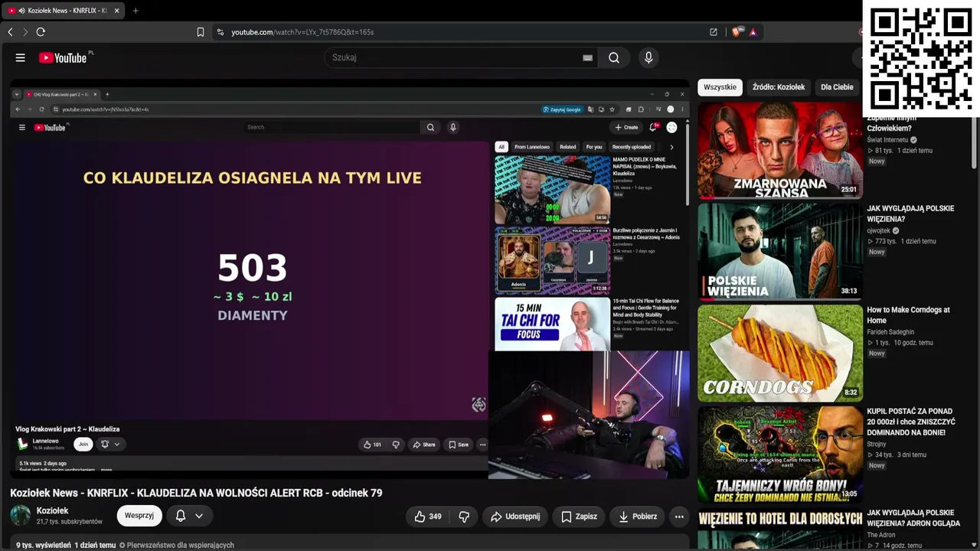This screenshot has height=551, width=980.
Task: Download the video with Pobierz
Action: [x=638, y=517]
